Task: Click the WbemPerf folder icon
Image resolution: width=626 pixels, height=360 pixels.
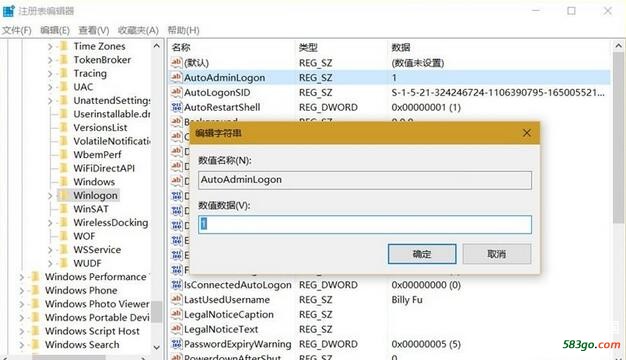Action: (63, 154)
